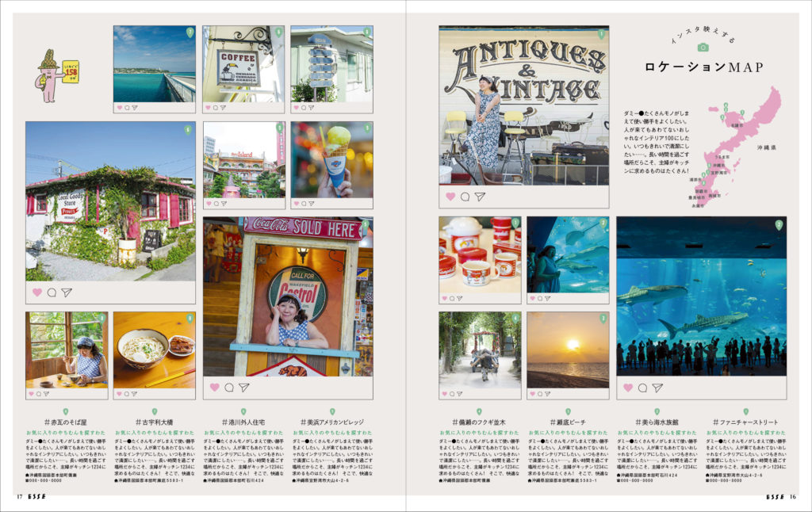
Task: Click the heart icon under Antiques & Vintage photo
Action: pyautogui.click(x=450, y=197)
